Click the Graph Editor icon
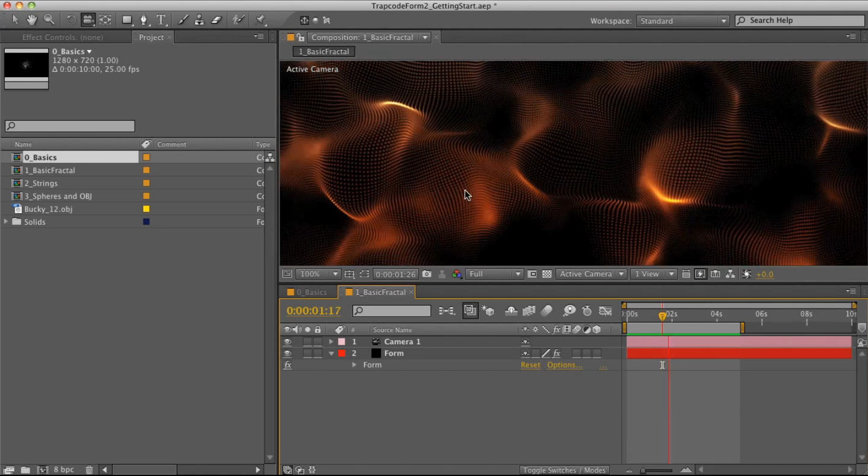The width and height of the screenshot is (868, 476). (x=605, y=311)
